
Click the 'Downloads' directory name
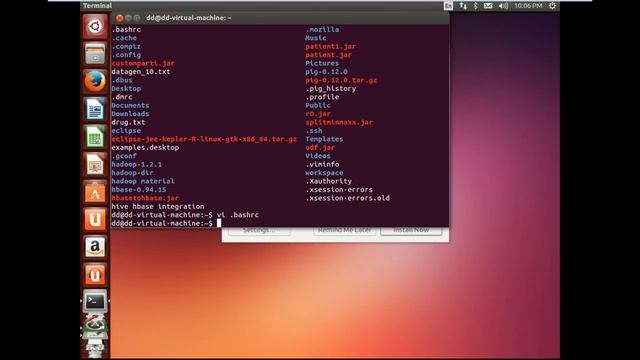[130, 114]
